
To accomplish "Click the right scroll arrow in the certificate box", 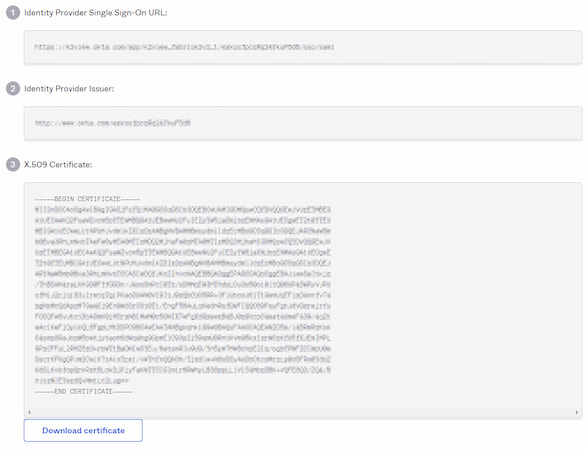I will pyautogui.click(x=577, y=412).
